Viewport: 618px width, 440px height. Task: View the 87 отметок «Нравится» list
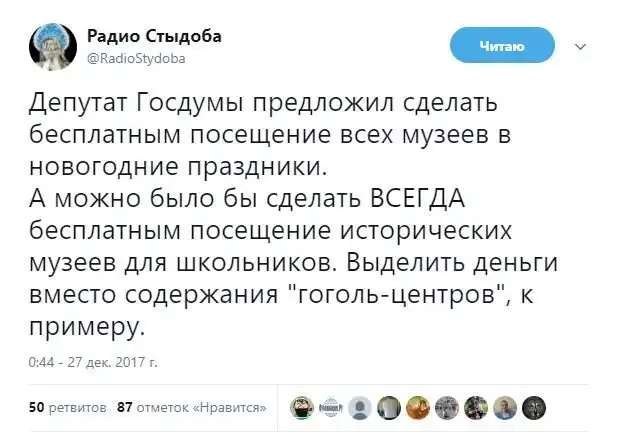(x=191, y=407)
